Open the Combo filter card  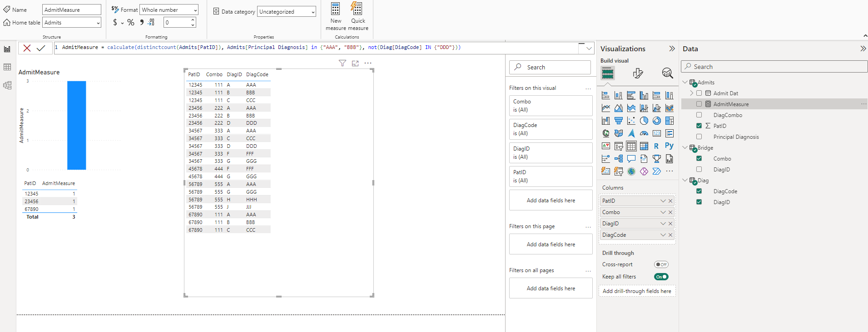551,106
